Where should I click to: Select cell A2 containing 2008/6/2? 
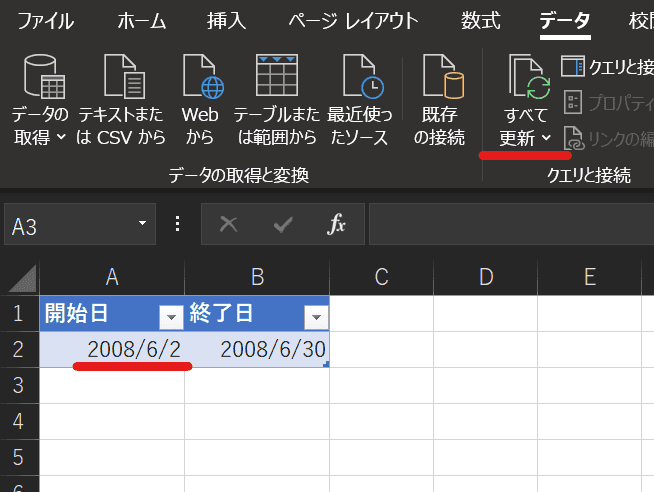(x=112, y=349)
